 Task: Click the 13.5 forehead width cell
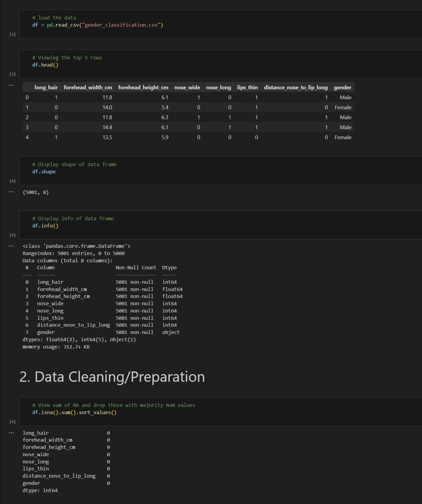(107, 138)
